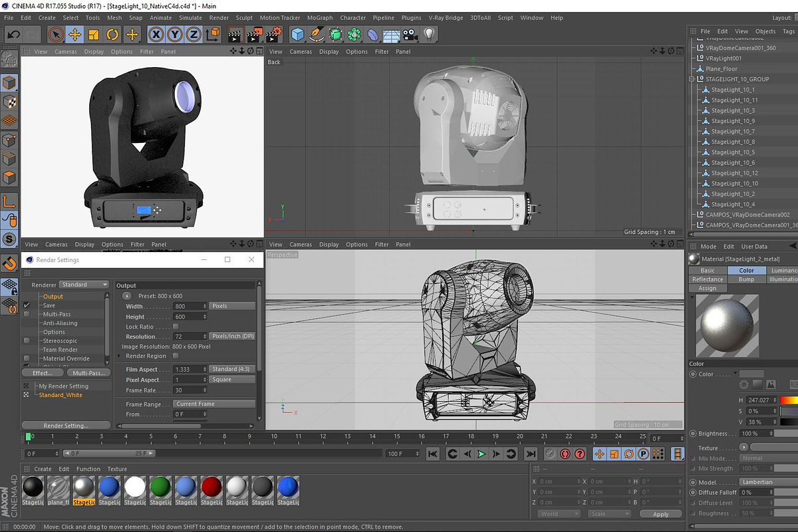Click the Apply button in coordinates panel

661,514
